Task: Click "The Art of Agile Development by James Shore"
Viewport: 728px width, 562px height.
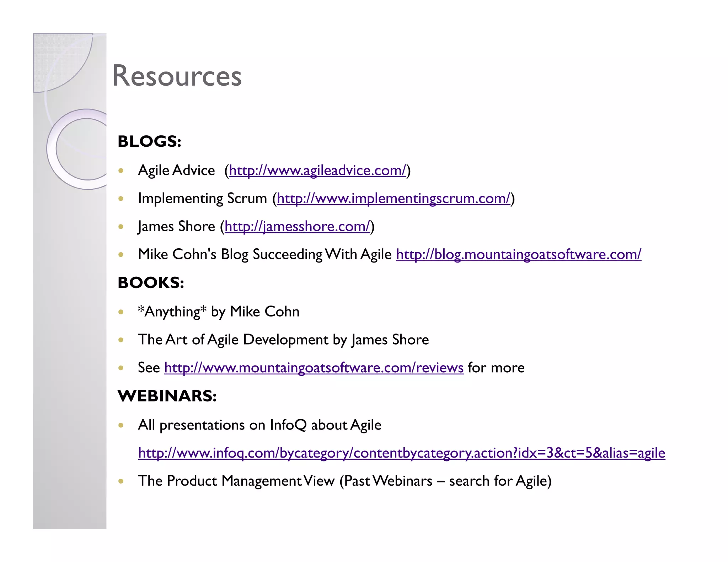Action: click(x=283, y=340)
